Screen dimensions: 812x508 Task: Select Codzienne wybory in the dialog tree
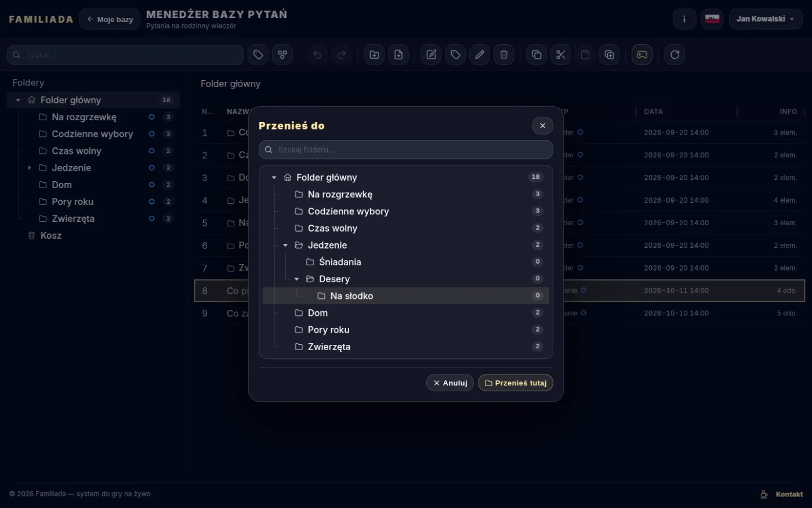[x=406, y=211]
